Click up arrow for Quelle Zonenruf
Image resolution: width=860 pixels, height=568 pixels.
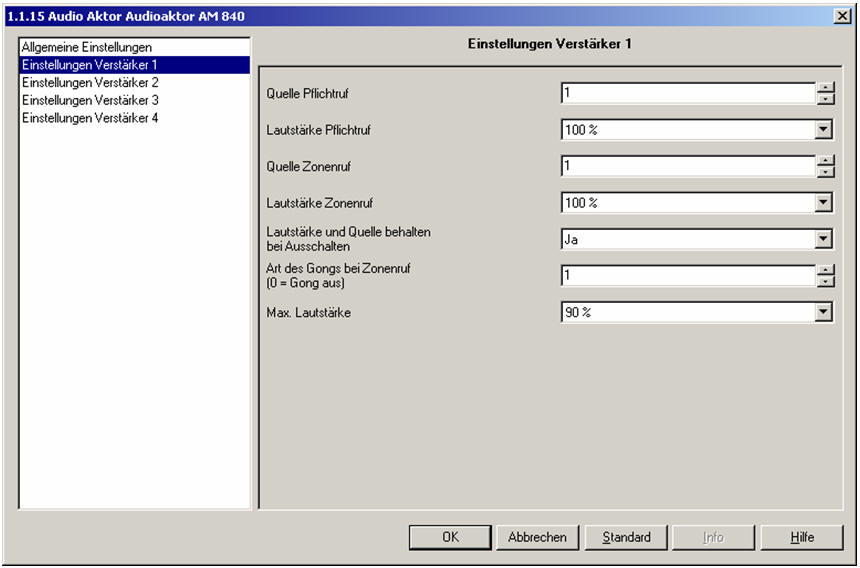click(825, 161)
